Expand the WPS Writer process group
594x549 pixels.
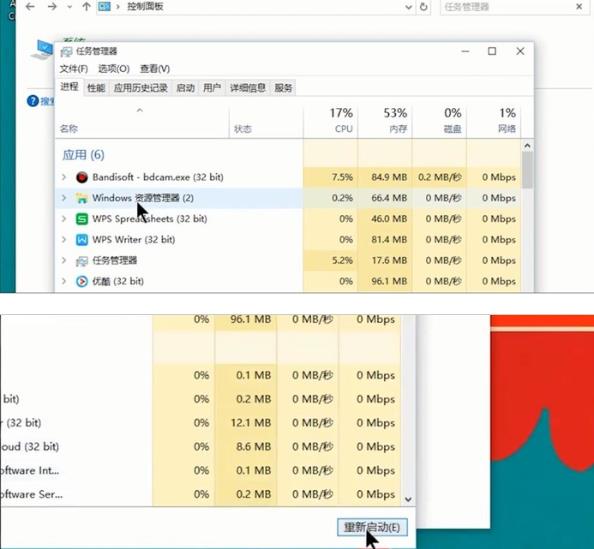(64, 239)
